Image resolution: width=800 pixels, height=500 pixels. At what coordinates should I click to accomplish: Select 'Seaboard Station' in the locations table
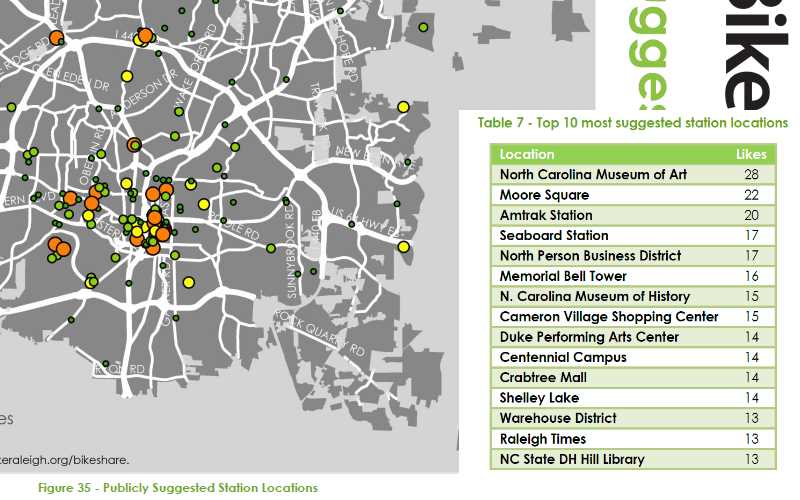point(554,235)
